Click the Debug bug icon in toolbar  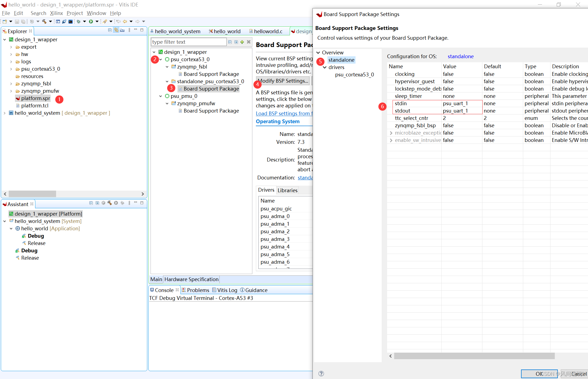pos(79,21)
